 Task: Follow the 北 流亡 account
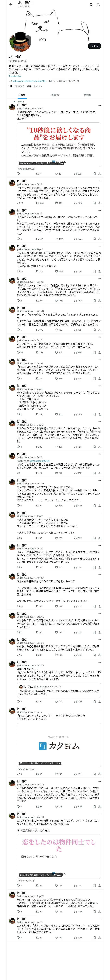(95, 46)
